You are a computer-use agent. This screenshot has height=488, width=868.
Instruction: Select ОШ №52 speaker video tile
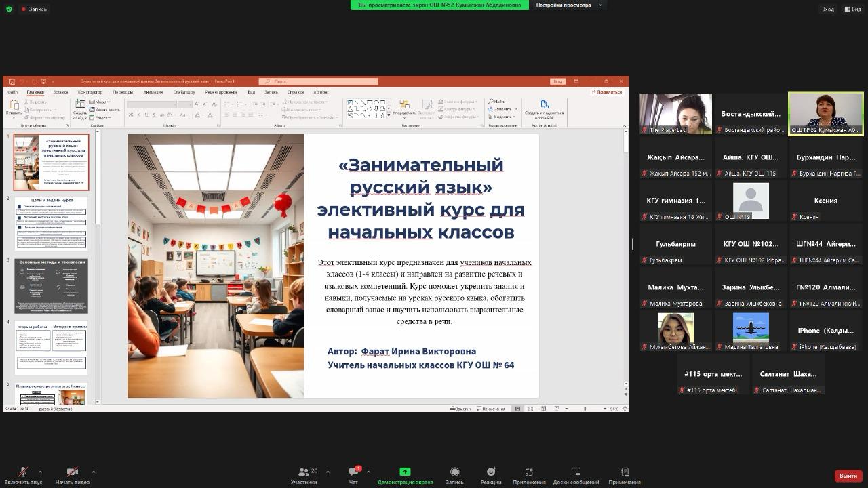tap(825, 114)
